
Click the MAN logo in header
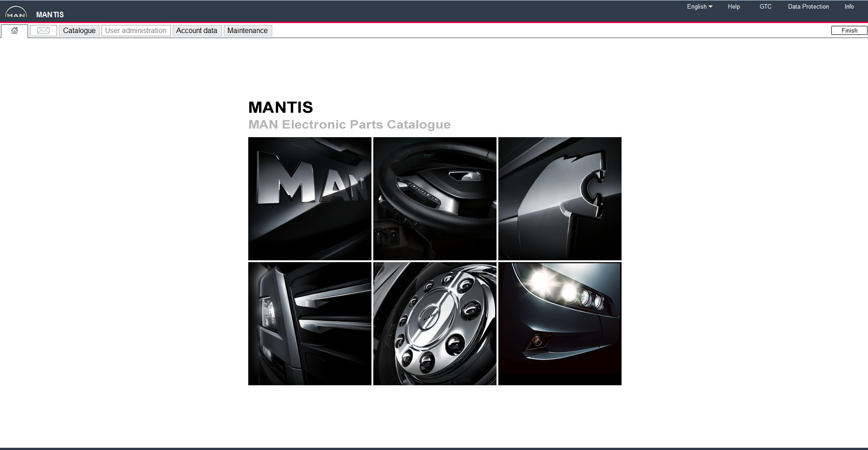(16, 12)
